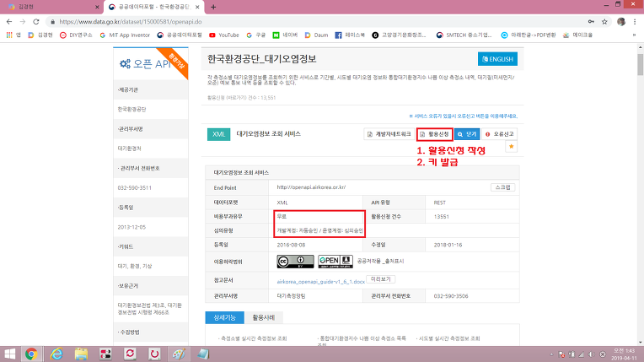Screen dimensions: 644x362
Task: Click the 한국환경공단_대기오염정보 title
Action: coord(262,59)
